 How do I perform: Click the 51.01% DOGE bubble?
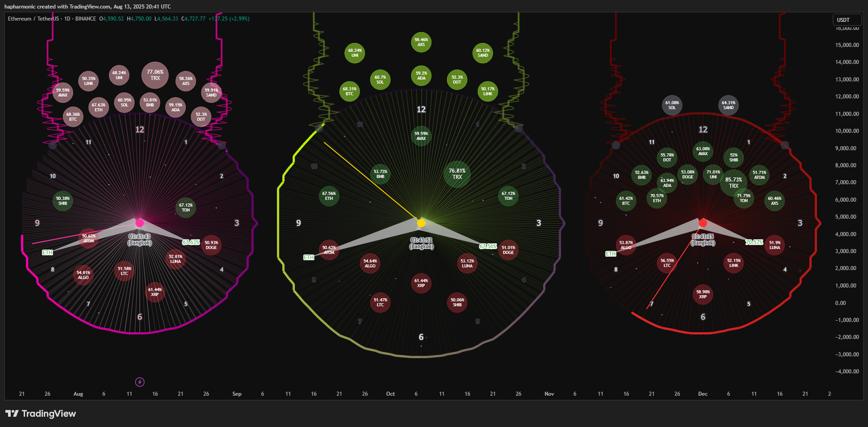[508, 249]
